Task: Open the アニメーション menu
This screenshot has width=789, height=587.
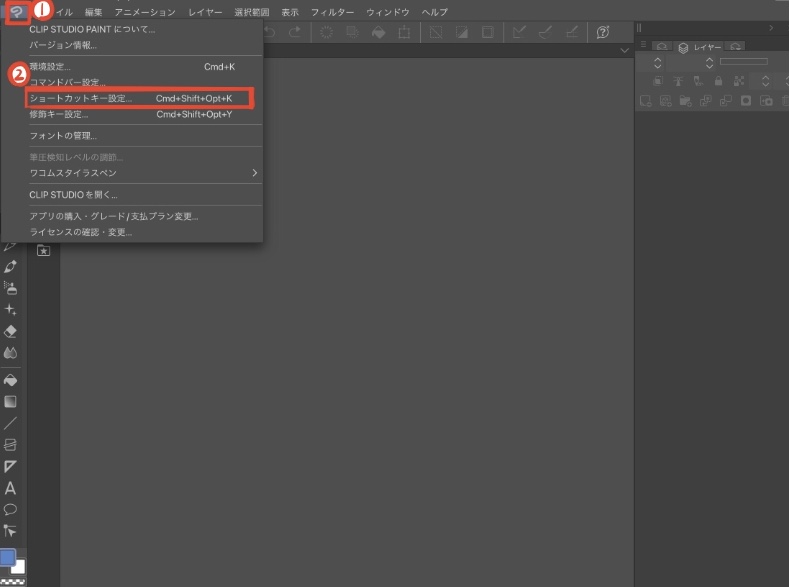Action: (145, 12)
